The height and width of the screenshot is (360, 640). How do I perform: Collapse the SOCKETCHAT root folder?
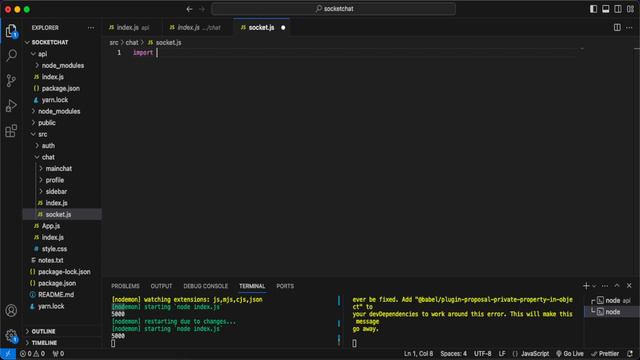pyautogui.click(x=62, y=42)
